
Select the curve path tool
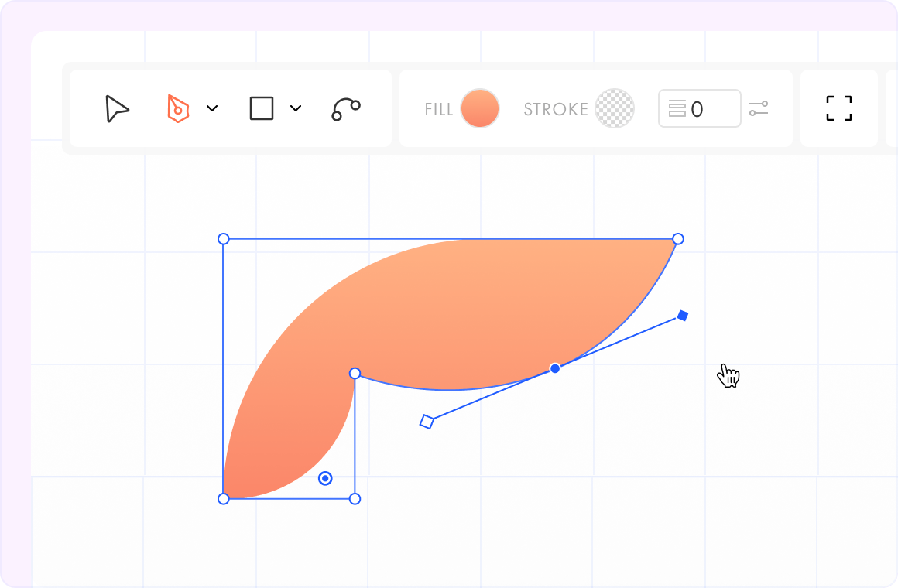(346, 109)
